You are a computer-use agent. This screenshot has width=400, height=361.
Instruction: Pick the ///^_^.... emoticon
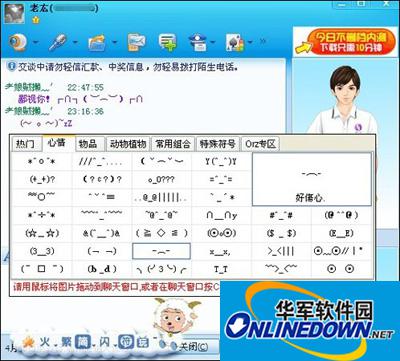102,162
